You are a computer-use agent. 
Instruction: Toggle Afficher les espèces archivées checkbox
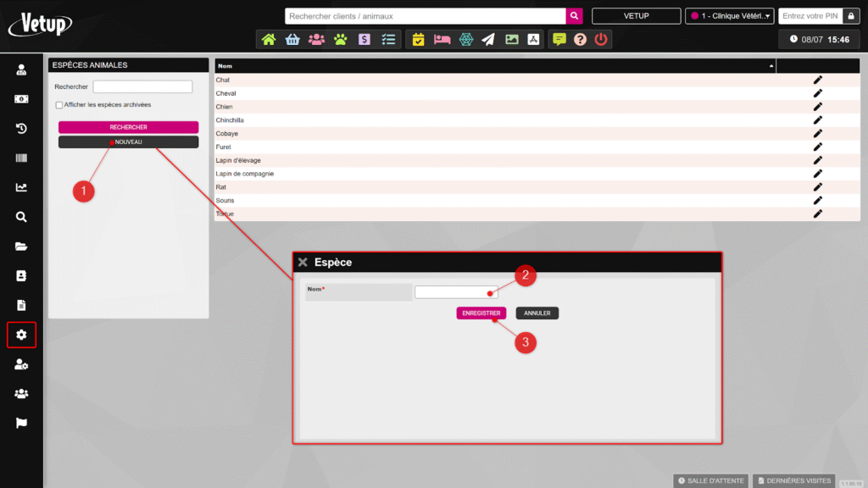(x=59, y=105)
